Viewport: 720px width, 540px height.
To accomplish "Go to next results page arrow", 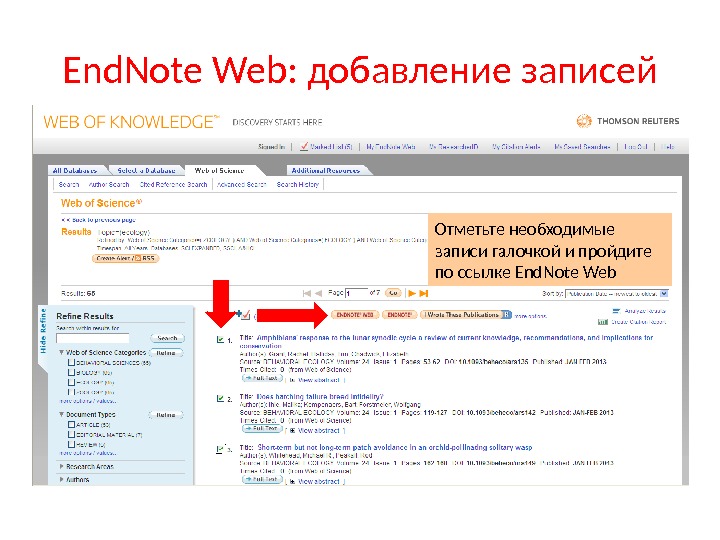I will (412, 293).
